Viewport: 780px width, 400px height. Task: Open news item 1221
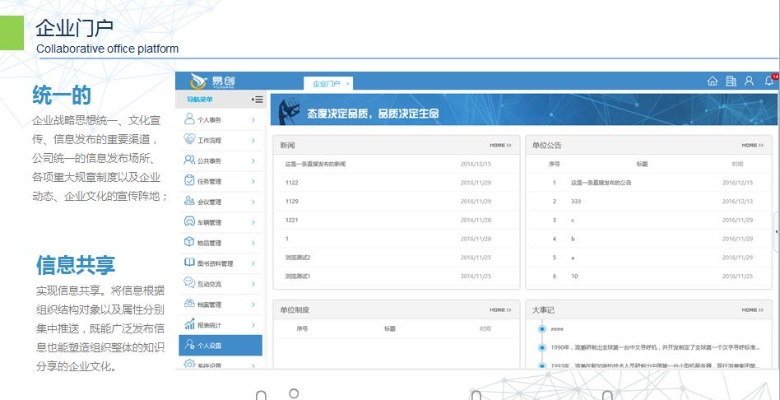[292, 220]
